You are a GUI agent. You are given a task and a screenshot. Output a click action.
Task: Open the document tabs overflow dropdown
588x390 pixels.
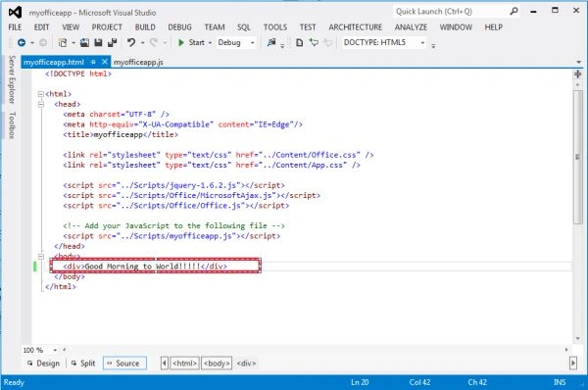point(579,62)
